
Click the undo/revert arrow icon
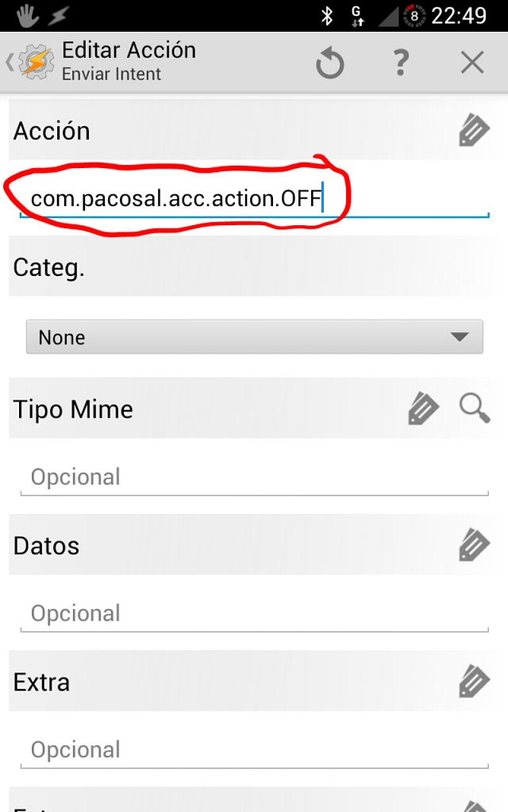click(x=330, y=63)
